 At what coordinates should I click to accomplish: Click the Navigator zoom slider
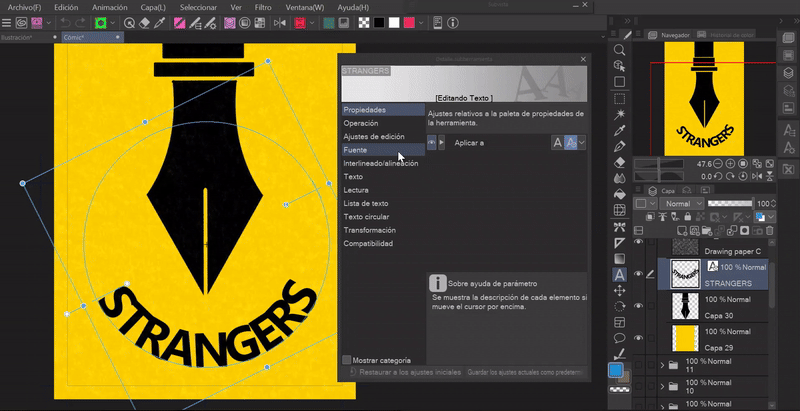(659, 164)
